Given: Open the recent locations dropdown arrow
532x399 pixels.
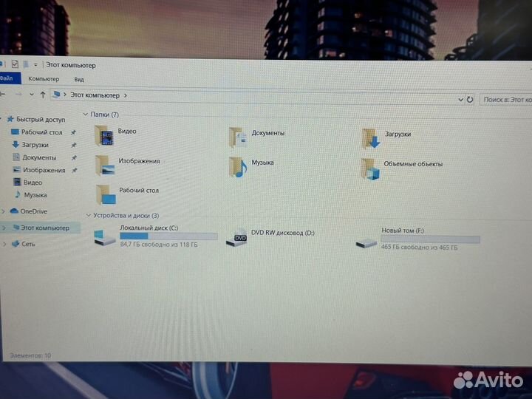Looking at the screenshot, I should pyautogui.click(x=32, y=95).
